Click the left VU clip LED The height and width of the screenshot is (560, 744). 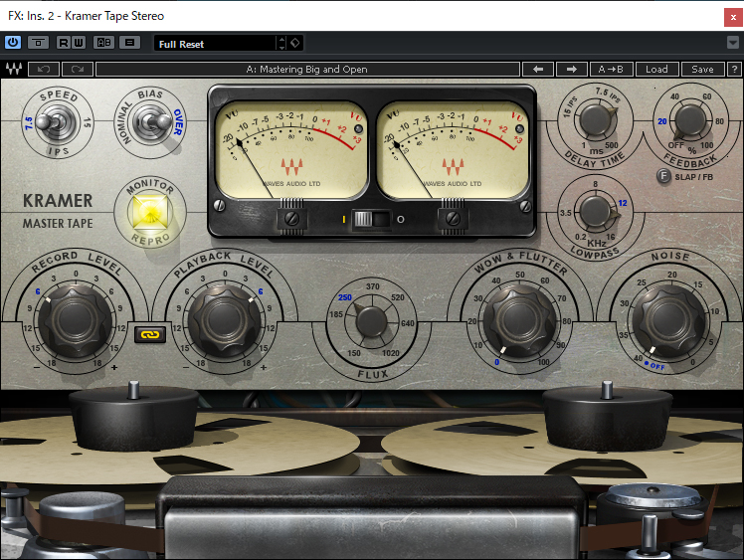coord(359,129)
